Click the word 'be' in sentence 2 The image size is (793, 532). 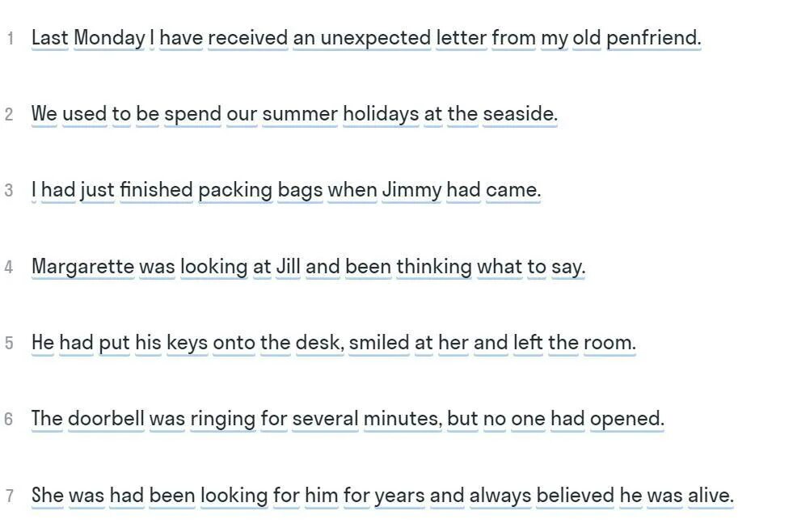click(x=147, y=114)
